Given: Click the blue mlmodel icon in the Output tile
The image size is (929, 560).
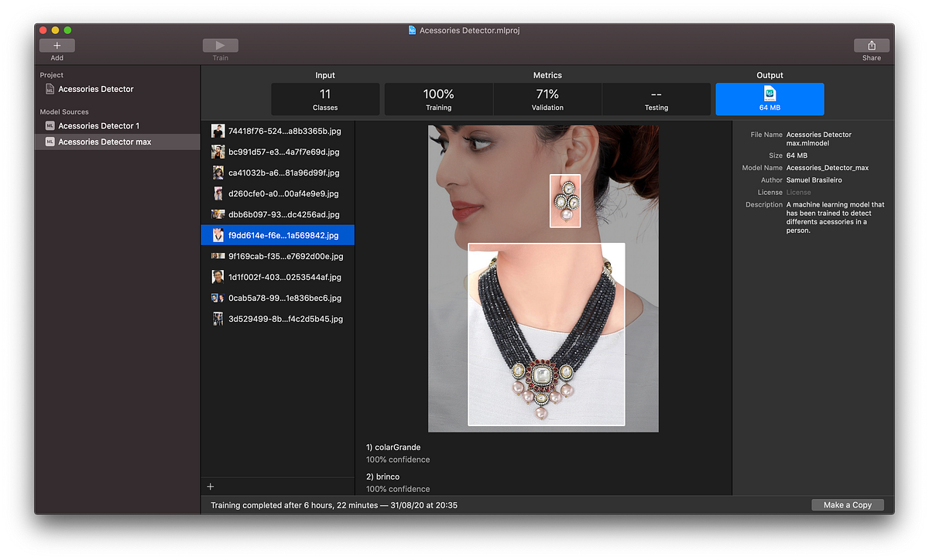Looking at the screenshot, I should coord(770,92).
